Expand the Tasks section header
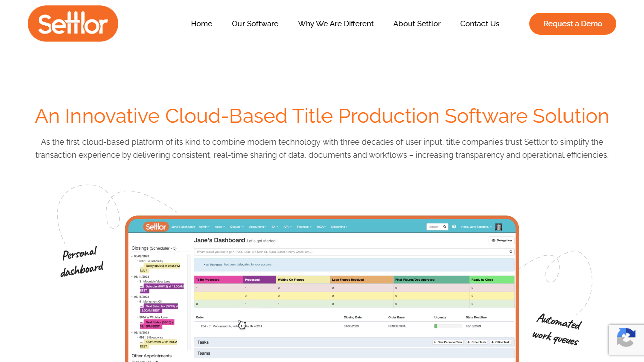The height and width of the screenshot is (362, 644). coord(354,342)
